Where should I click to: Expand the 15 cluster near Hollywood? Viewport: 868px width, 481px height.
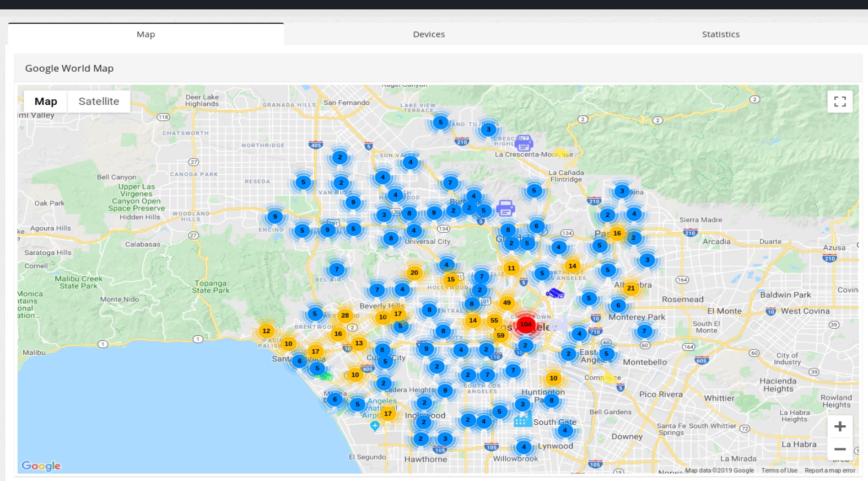451,279
